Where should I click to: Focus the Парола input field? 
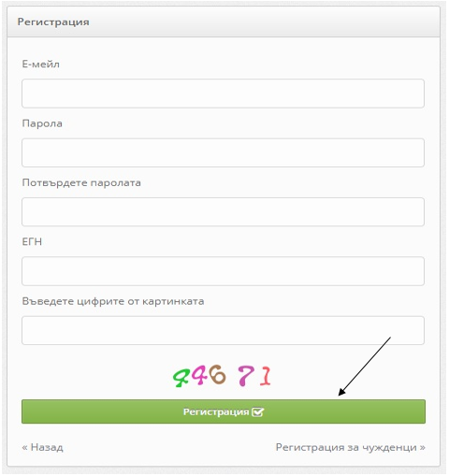[223, 152]
